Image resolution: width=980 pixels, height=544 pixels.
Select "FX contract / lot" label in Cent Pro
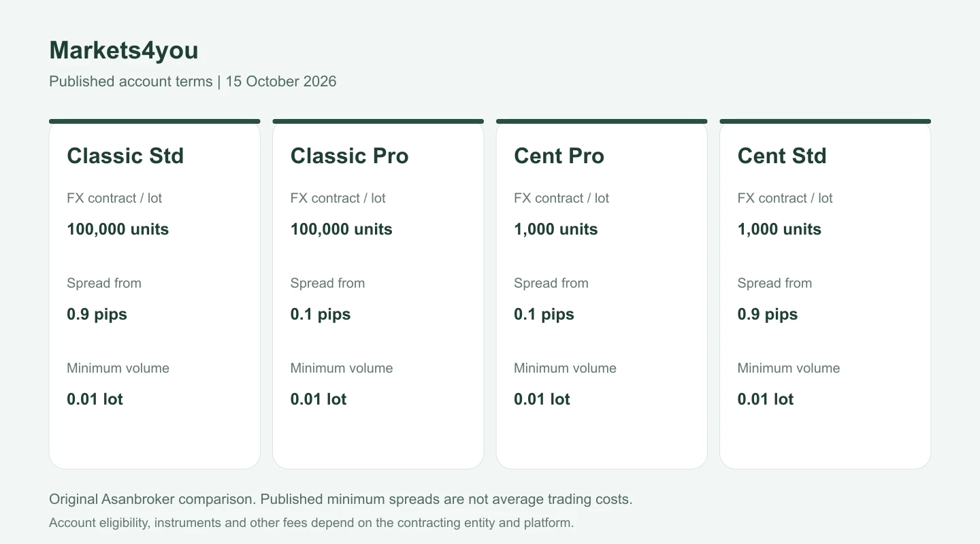pos(561,199)
